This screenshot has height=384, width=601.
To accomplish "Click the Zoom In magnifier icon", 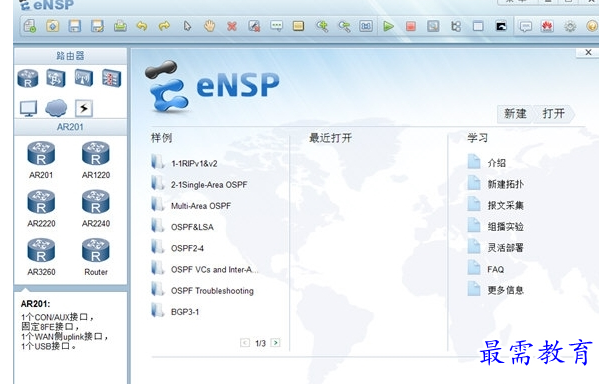I will point(322,26).
